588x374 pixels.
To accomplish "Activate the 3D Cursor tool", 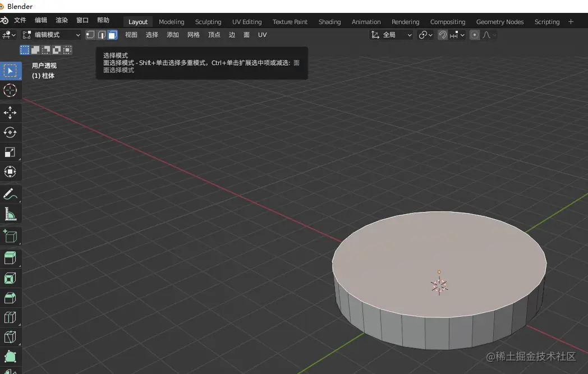I will coord(10,90).
